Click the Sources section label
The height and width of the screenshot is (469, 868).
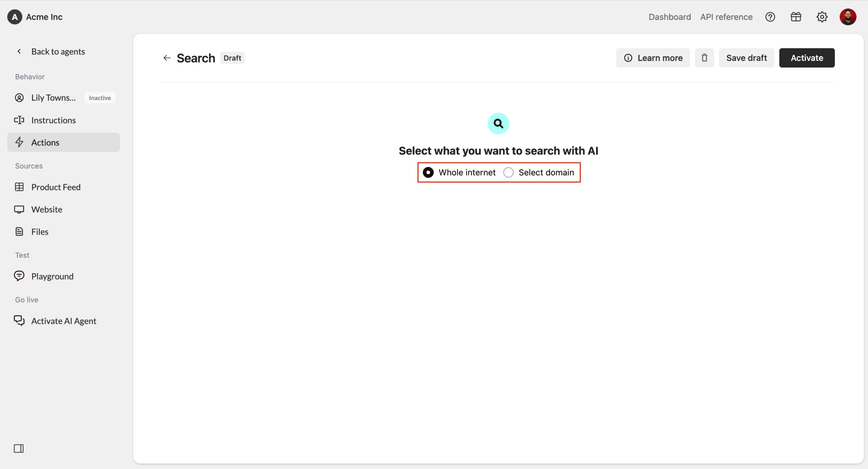(x=29, y=166)
